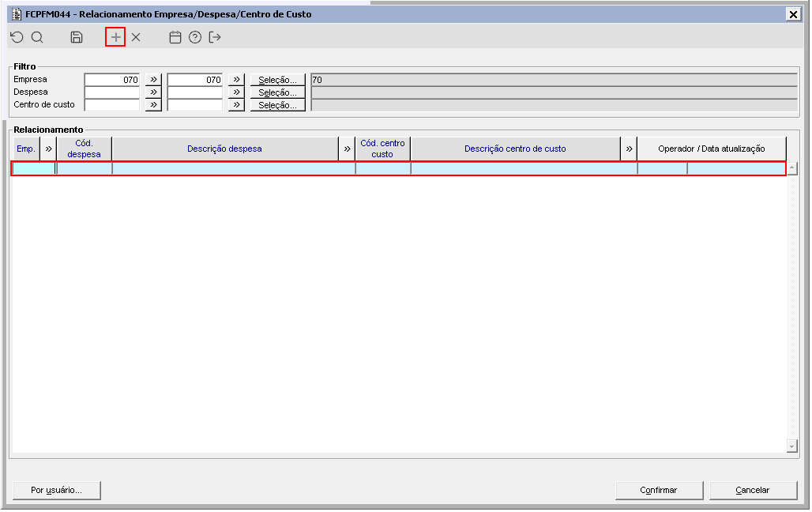Viewport: 812px width, 512px height.
Task: Open lookup arrow beside first Despesa field
Action: click(153, 92)
